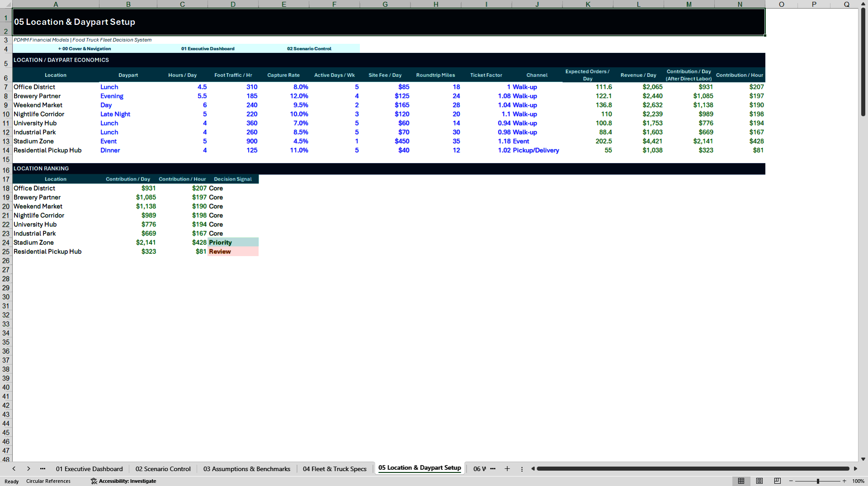Click vertical scrollbar up arrow
Image resolution: width=868 pixels, height=486 pixels.
(863, 3)
